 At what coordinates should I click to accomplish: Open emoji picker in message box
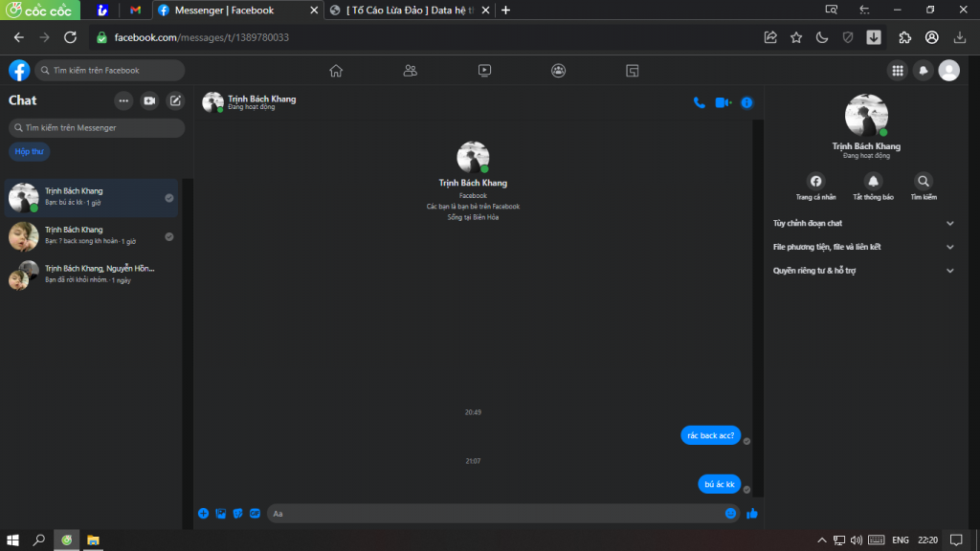coord(731,514)
